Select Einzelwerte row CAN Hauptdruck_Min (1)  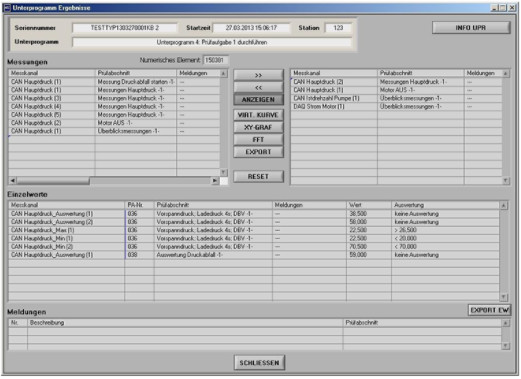pos(254,238)
